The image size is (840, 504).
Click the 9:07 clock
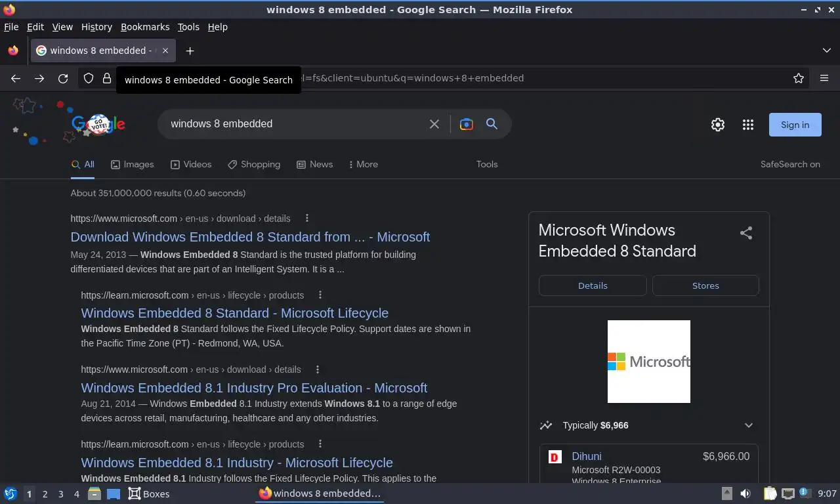click(x=827, y=493)
